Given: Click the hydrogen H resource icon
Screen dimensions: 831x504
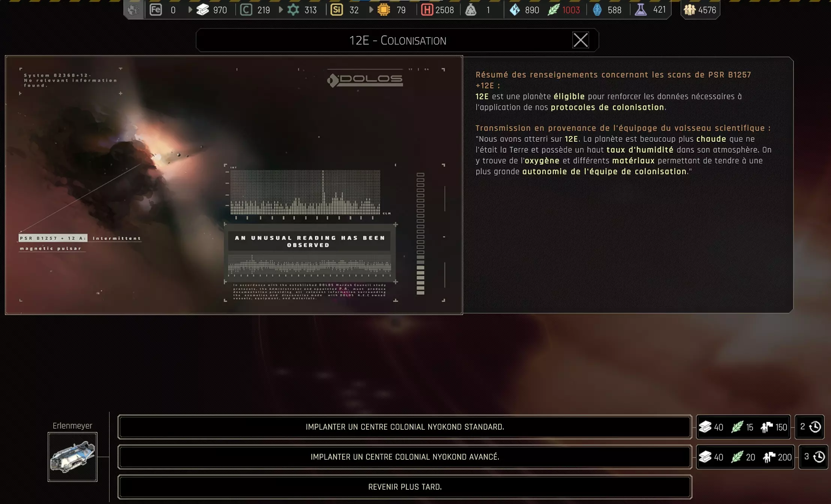Looking at the screenshot, I should click(x=427, y=10).
